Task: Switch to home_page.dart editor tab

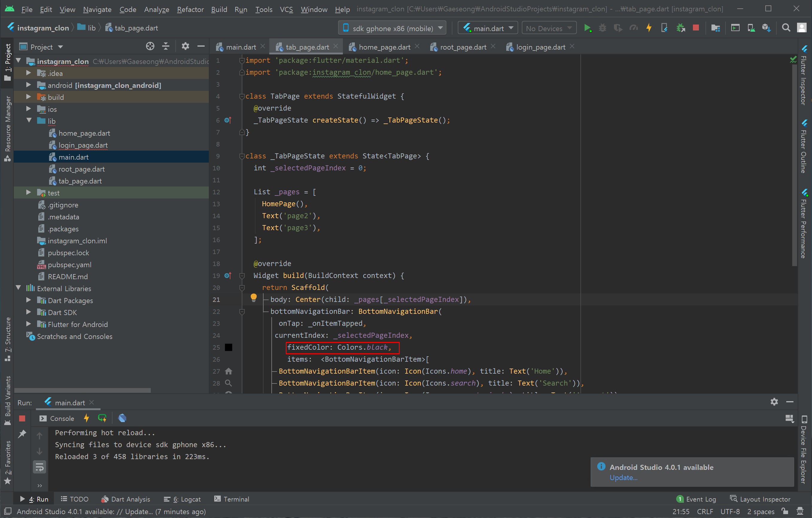Action: (384, 47)
